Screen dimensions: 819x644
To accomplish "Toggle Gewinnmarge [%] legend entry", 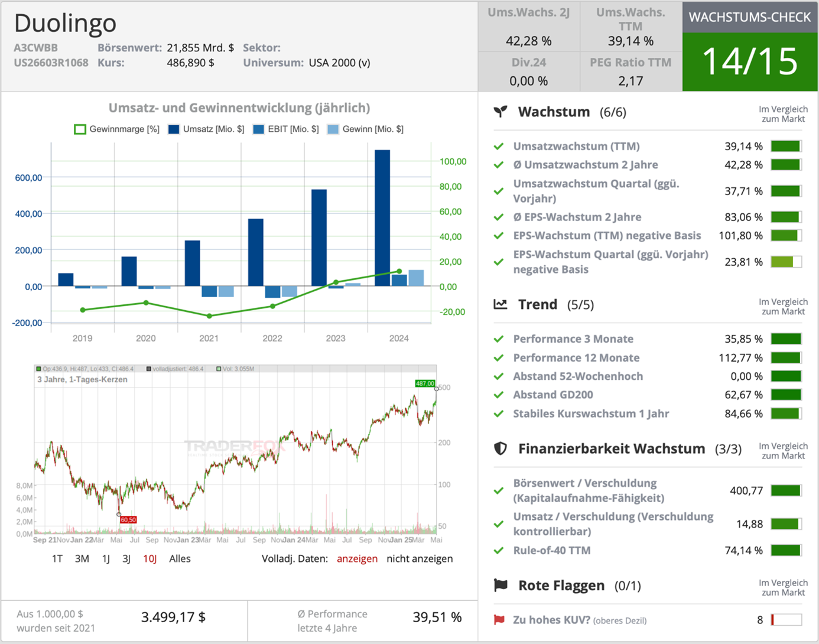I will click(x=116, y=129).
